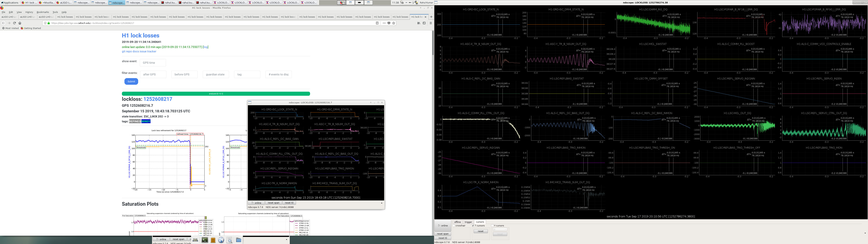Click show desktop icon in dock
The width and height of the screenshot is (868, 244).
(x=195, y=240)
